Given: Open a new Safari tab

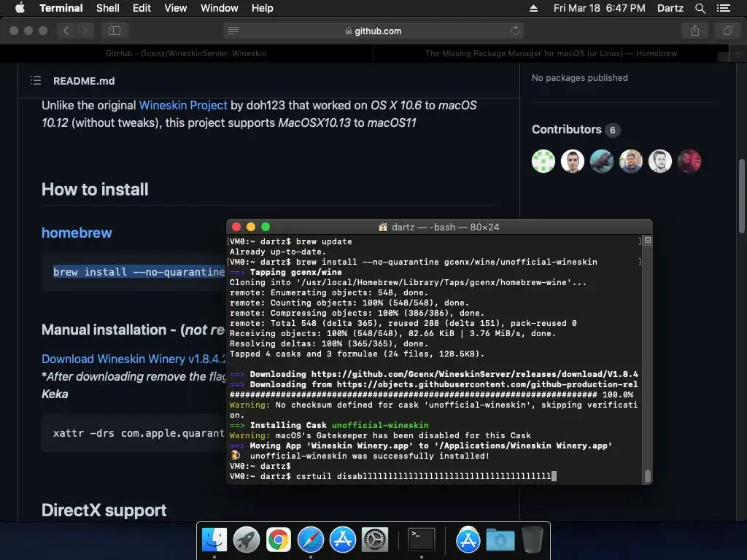Looking at the screenshot, I should click(x=738, y=53).
